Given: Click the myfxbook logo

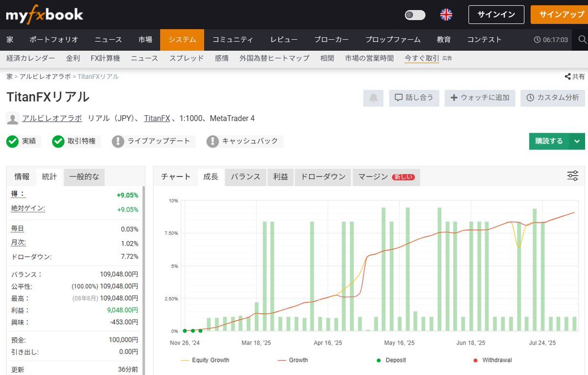Looking at the screenshot, I should 45,15.
